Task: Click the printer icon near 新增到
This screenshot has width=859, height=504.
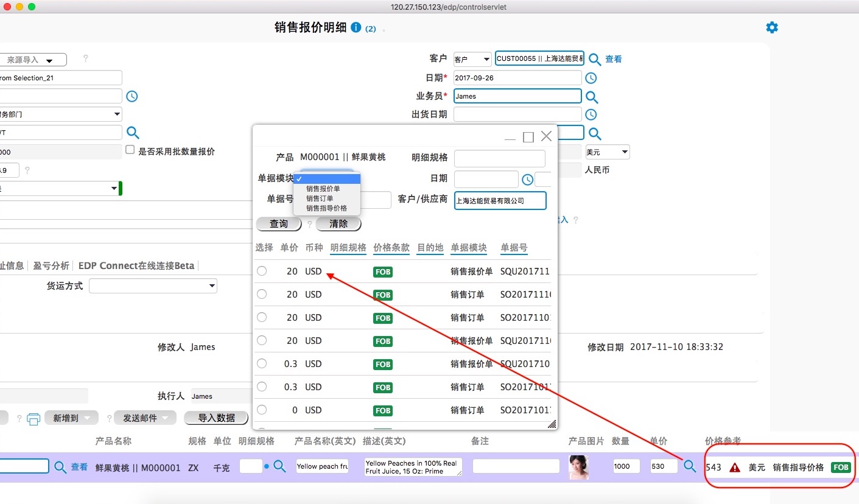Action: point(34,418)
